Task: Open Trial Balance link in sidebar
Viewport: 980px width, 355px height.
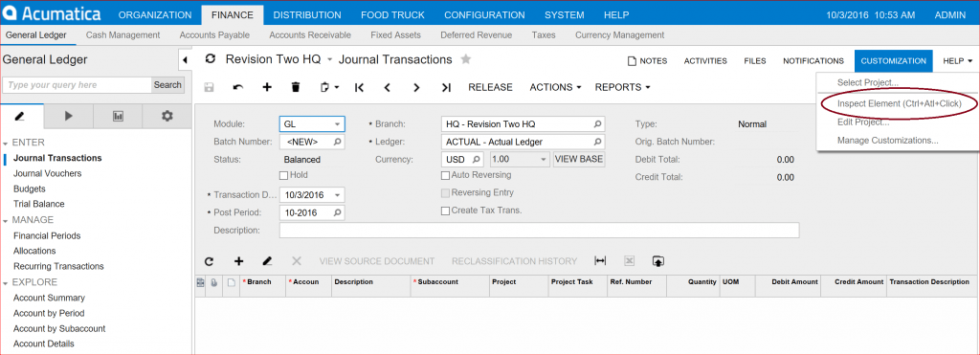Action: click(38, 204)
